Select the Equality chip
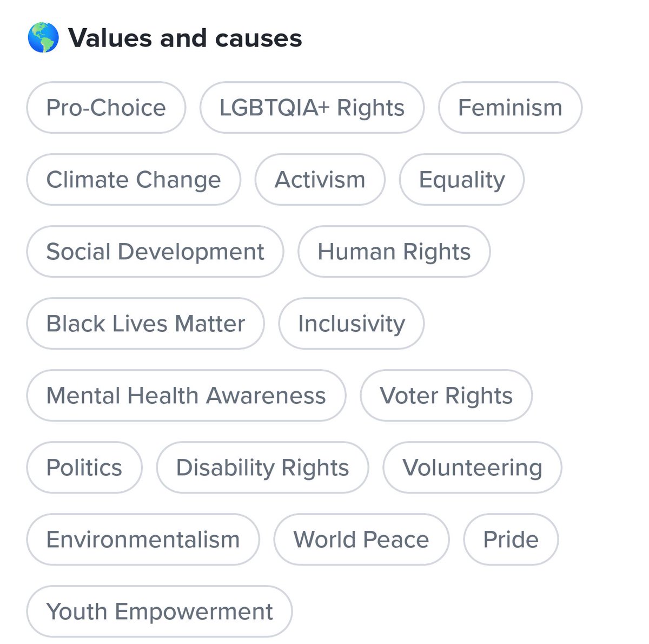Viewport: 649px width, 644px height. pyautogui.click(x=462, y=179)
